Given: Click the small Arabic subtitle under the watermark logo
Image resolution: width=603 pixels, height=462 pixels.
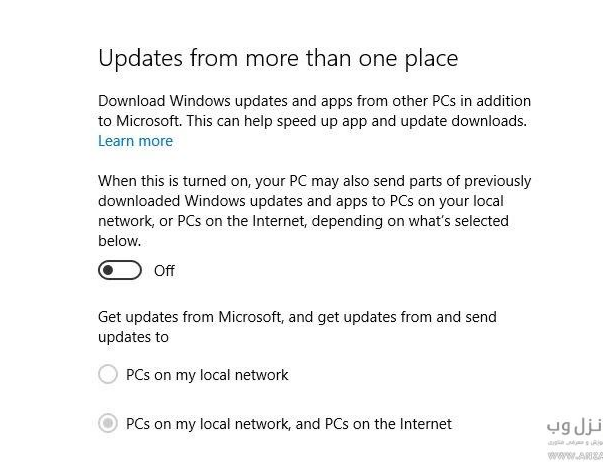Looking at the screenshot, I should (575, 442).
